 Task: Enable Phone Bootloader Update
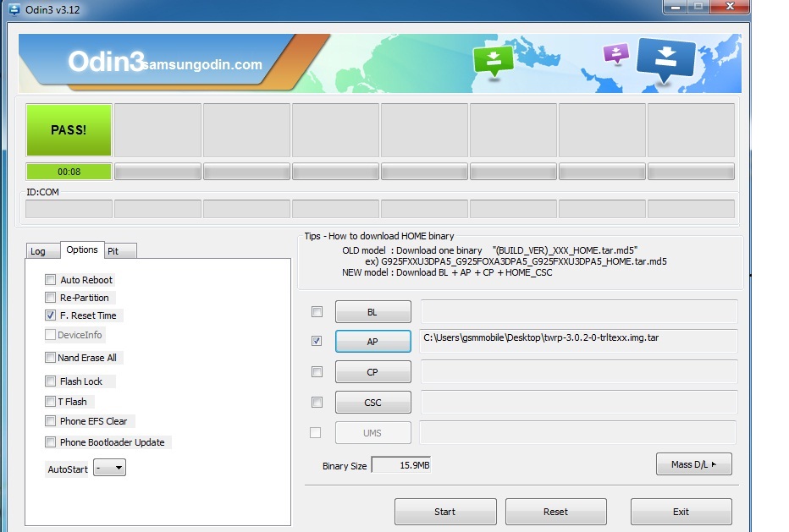coord(50,442)
